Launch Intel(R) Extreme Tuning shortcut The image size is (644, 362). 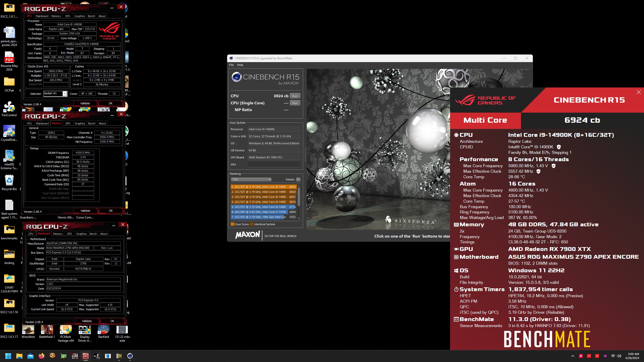9,160
